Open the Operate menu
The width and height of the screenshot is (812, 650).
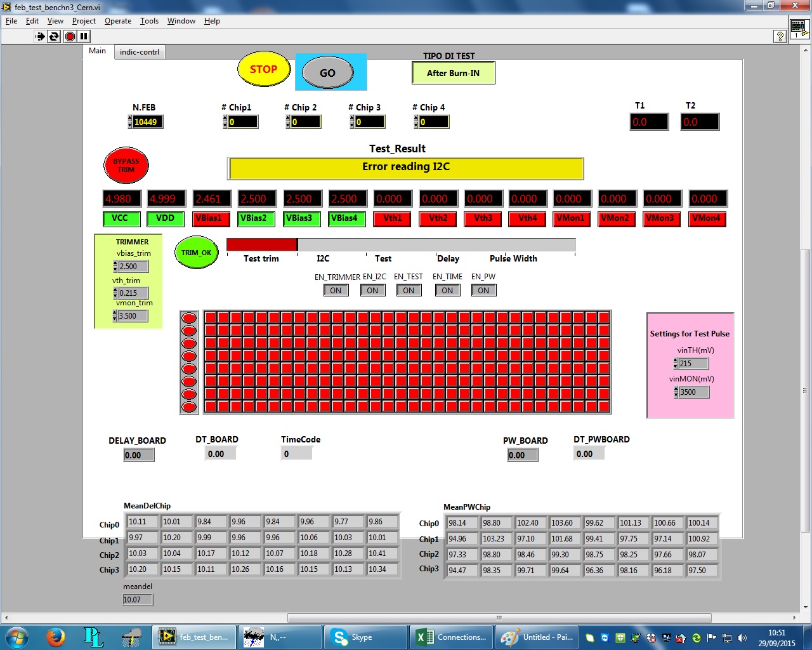click(117, 21)
